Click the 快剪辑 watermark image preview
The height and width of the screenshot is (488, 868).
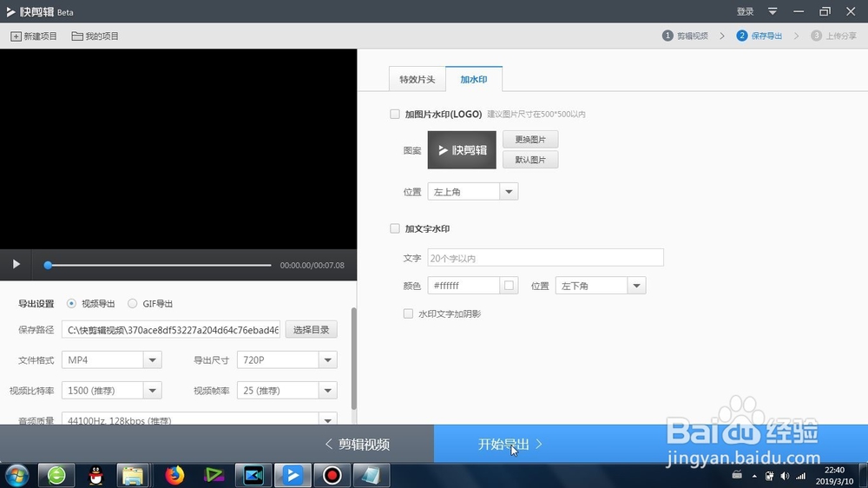462,150
